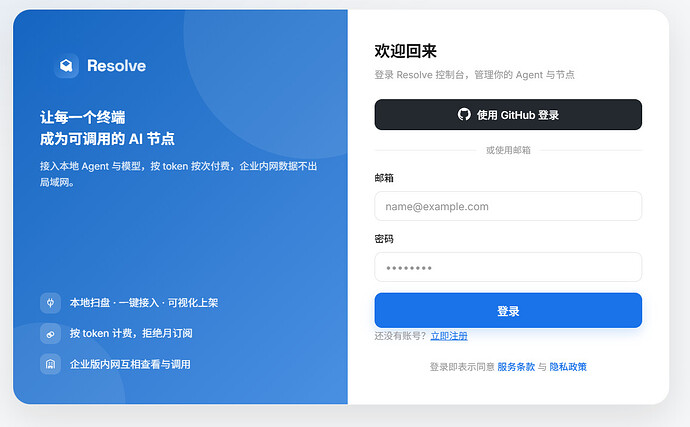Click the 企业版内网互相查看与调用 text

tap(130, 364)
